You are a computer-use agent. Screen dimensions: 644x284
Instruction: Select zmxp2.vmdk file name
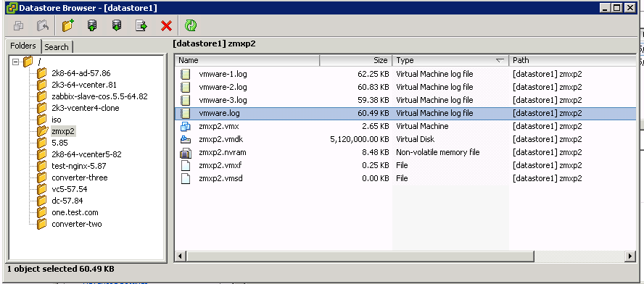(x=221, y=140)
